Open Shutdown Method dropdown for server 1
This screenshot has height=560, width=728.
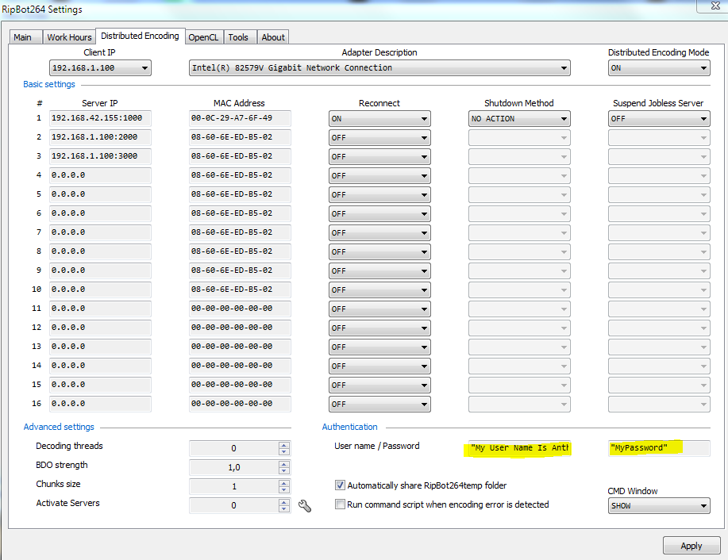pyautogui.click(x=519, y=119)
